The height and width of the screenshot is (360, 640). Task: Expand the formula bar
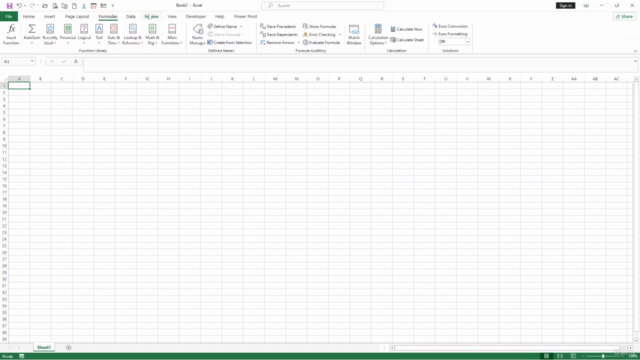click(635, 61)
